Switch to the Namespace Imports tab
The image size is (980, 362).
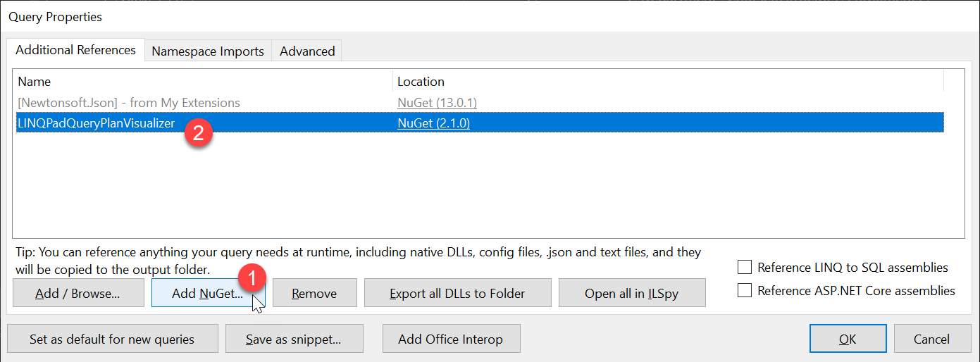[x=208, y=51]
